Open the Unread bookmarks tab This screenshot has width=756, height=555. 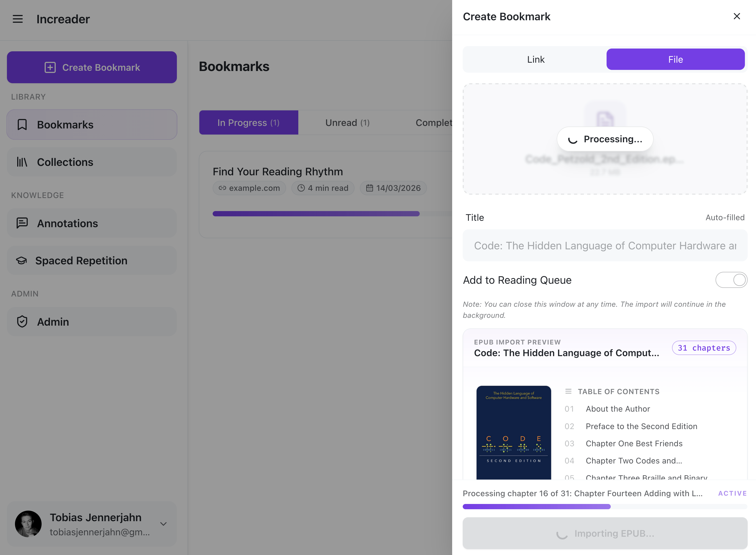[347, 123]
